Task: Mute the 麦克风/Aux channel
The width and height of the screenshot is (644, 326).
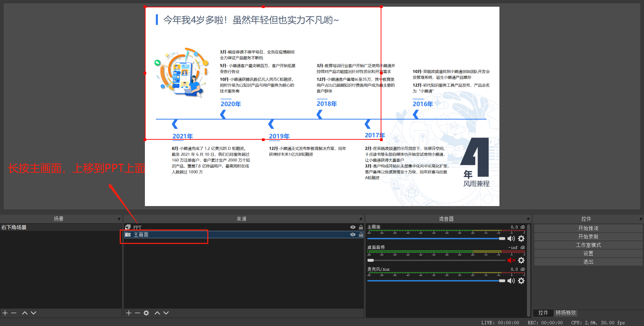Action: click(x=511, y=281)
